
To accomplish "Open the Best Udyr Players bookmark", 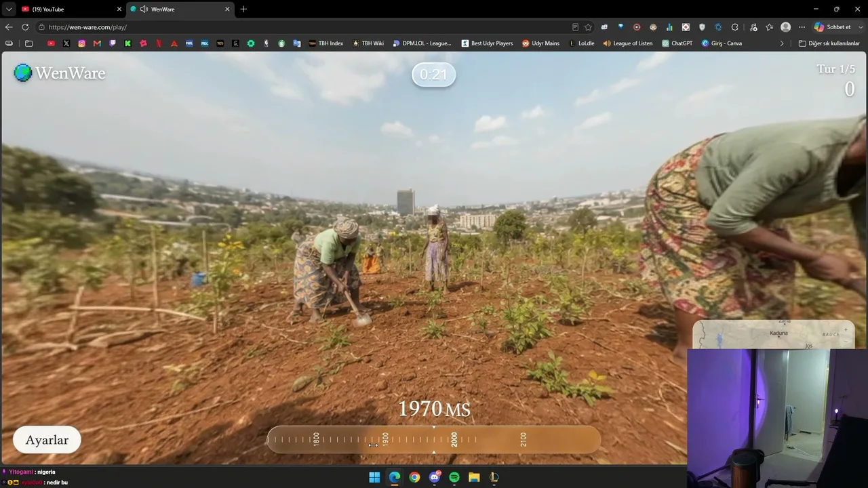I will pyautogui.click(x=487, y=43).
